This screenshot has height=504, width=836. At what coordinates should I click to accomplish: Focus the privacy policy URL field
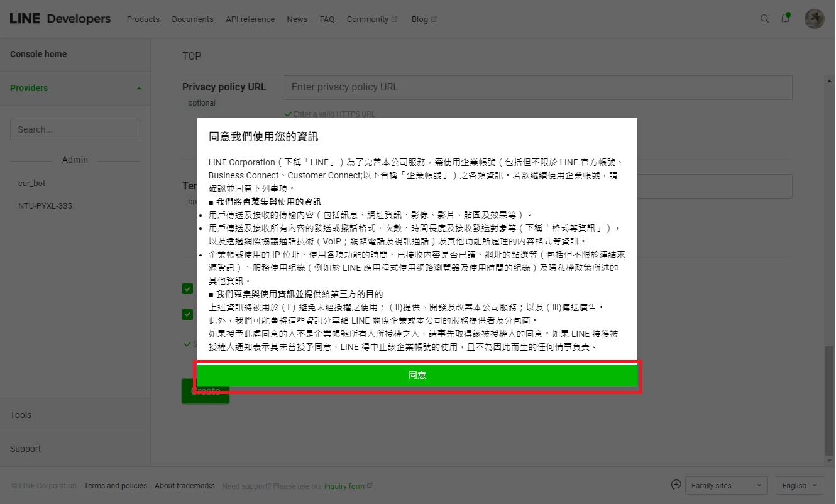coord(537,87)
